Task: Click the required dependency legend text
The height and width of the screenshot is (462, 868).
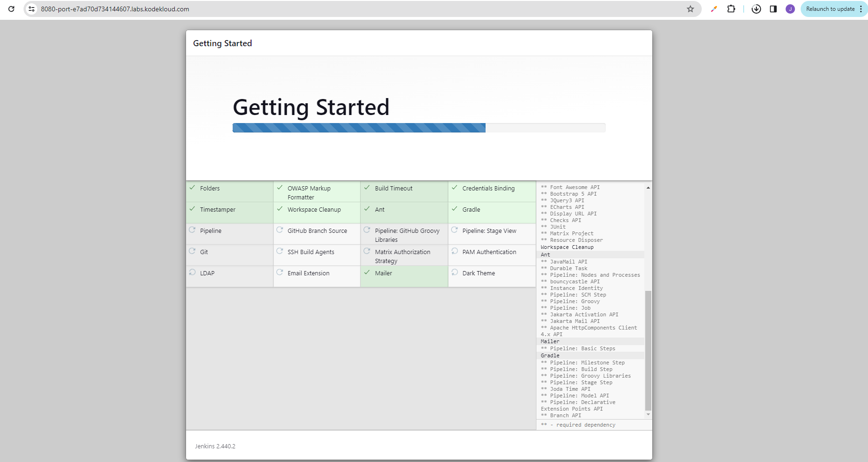Action: (578, 425)
